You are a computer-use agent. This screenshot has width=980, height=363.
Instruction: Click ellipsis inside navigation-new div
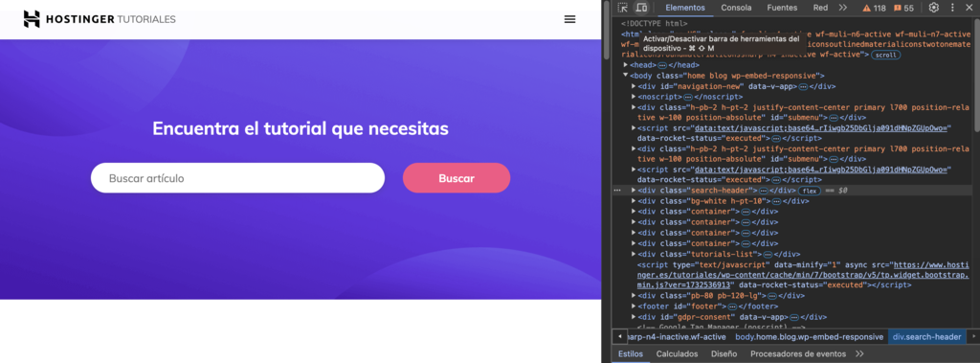pyautogui.click(x=803, y=86)
